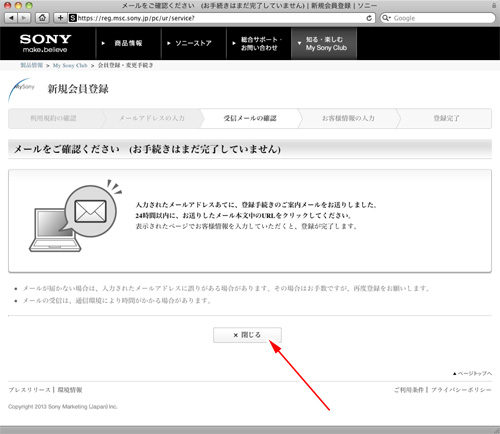Add bookmark with the plus button
The image size is (500, 434).
coord(60,18)
